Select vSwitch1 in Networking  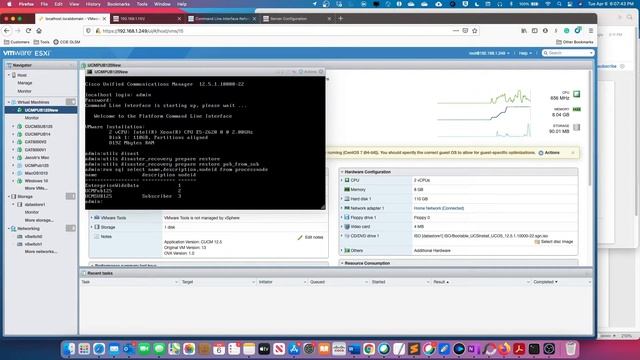pos(33,244)
